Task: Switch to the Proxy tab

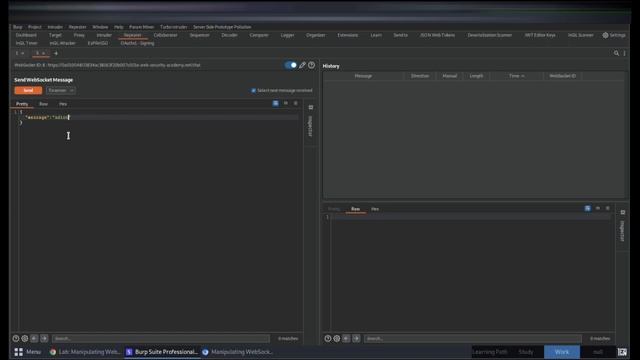Action: coord(79,35)
